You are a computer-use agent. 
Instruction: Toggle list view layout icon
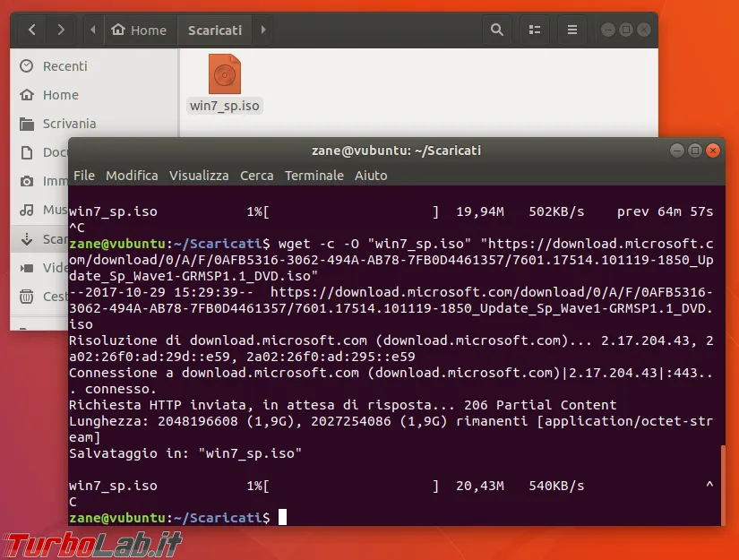pyautogui.click(x=535, y=30)
